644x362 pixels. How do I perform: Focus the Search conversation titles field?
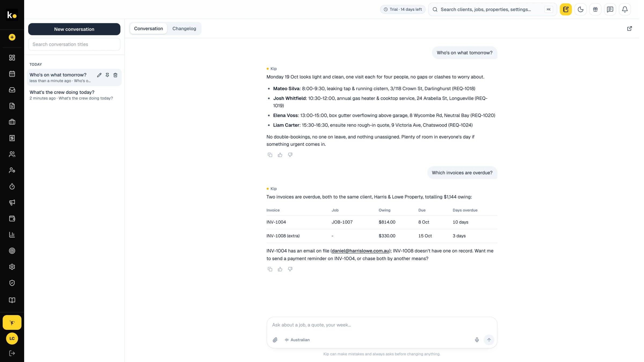(x=74, y=44)
